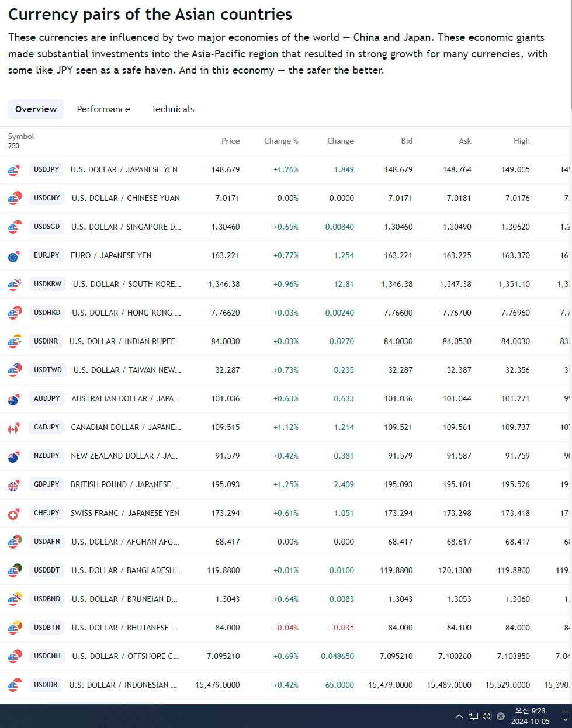This screenshot has height=728, width=572.
Task: Open the USDIDR symbol link
Action: point(46,685)
